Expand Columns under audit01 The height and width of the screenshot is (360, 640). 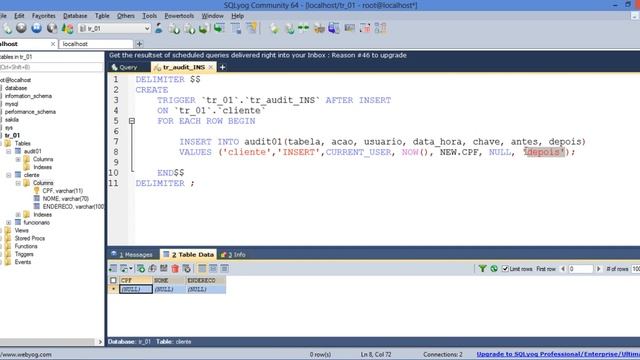[18, 159]
